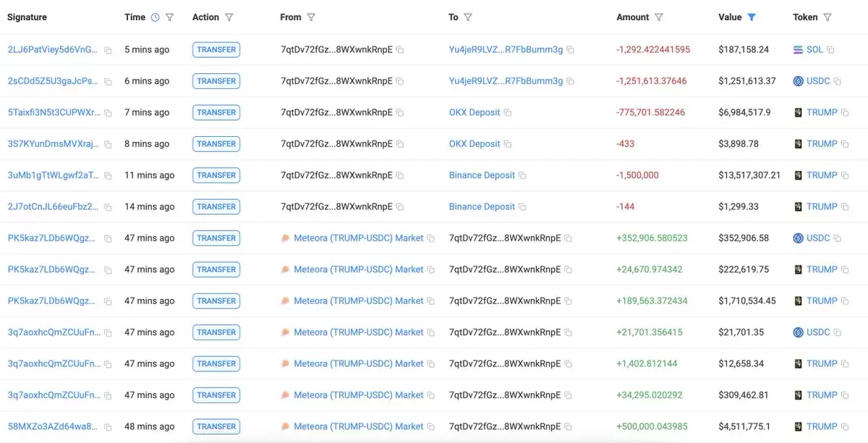The width and height of the screenshot is (868, 443).
Task: Open USDC token in $352,906.58 row
Action: tap(818, 237)
